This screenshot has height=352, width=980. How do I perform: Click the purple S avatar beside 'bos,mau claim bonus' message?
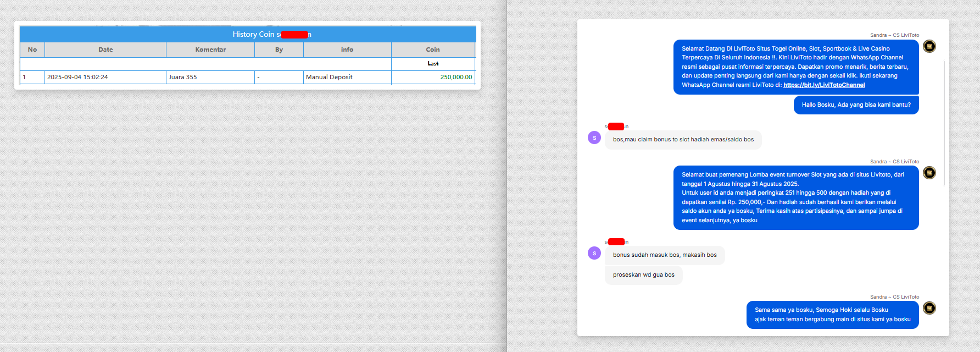click(x=594, y=137)
